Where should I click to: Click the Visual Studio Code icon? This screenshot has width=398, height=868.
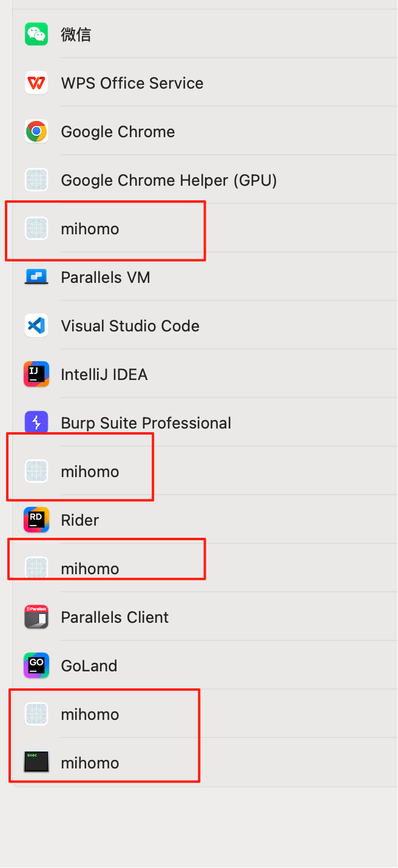click(x=36, y=325)
